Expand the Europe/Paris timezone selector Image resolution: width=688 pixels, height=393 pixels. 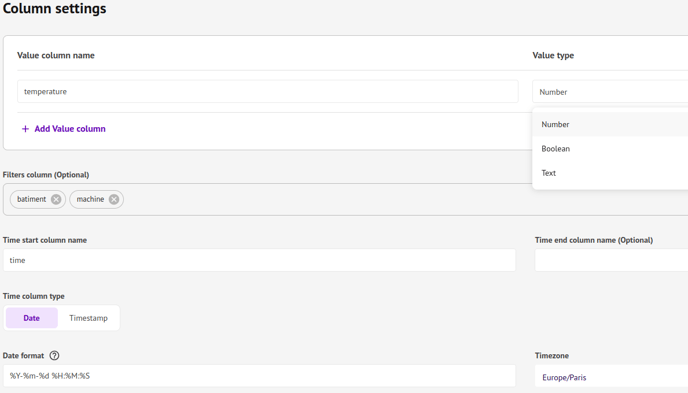click(x=611, y=377)
